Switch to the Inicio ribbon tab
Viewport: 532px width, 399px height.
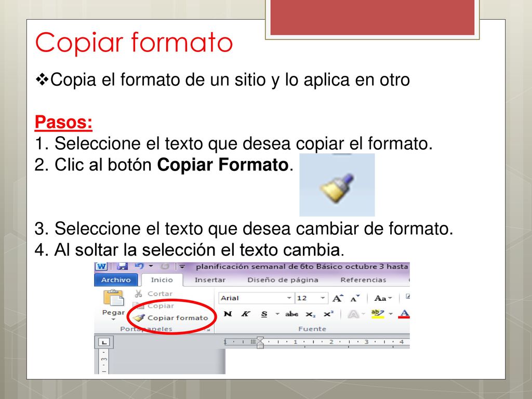pyautogui.click(x=162, y=280)
